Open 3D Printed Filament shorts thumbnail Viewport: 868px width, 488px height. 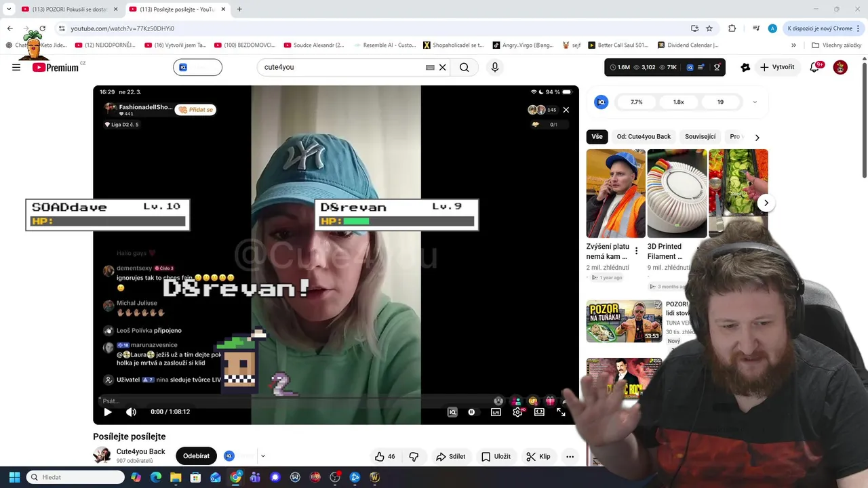tap(677, 193)
